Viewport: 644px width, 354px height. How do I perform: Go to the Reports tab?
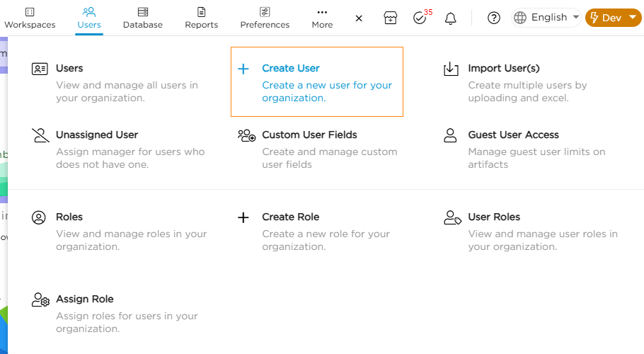(202, 18)
